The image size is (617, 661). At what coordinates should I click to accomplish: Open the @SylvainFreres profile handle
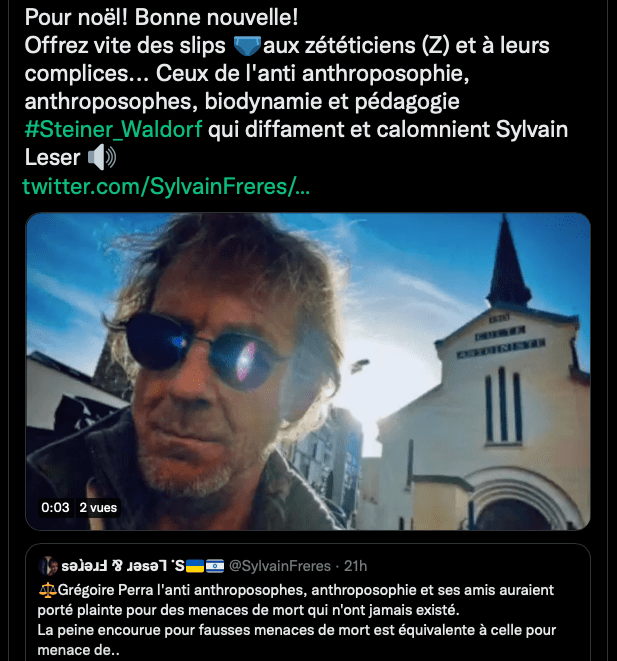pos(280,566)
